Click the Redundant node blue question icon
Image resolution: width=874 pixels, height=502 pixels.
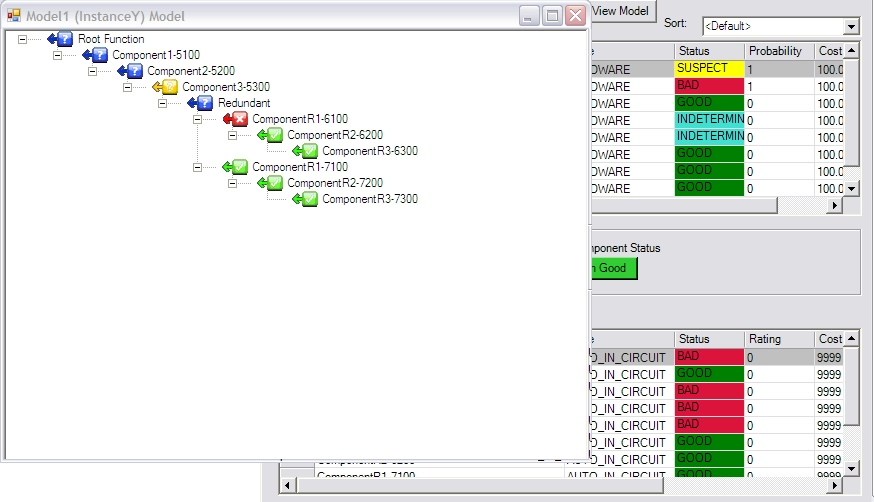(200, 103)
